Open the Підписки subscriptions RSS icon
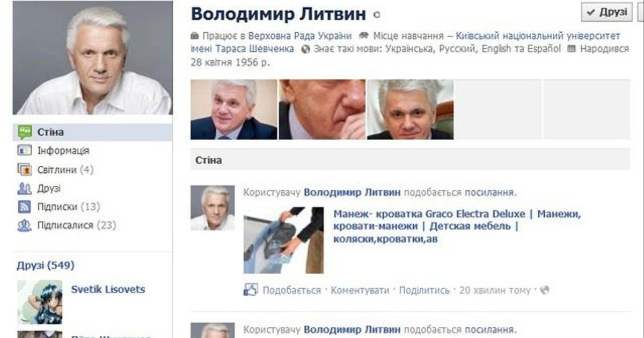Image resolution: width=644 pixels, height=338 pixels. tap(25, 207)
